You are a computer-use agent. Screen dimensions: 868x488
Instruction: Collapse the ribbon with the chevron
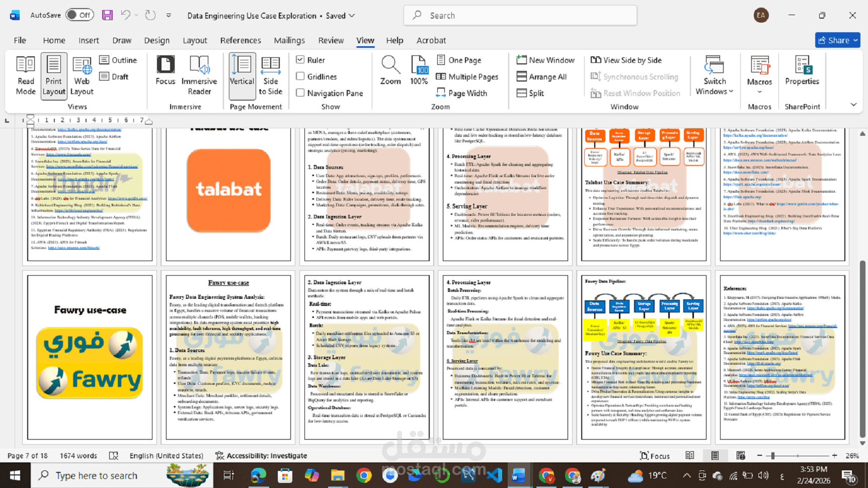853,105
